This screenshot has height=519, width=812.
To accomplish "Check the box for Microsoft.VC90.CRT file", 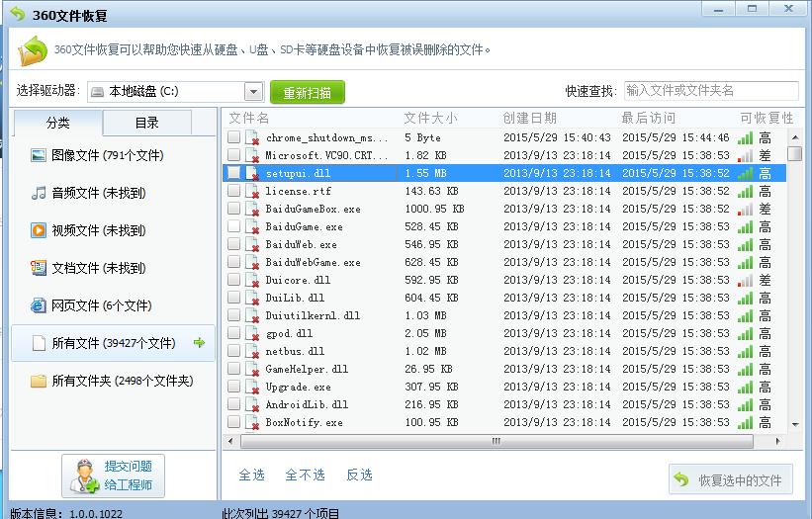I will click(x=234, y=155).
